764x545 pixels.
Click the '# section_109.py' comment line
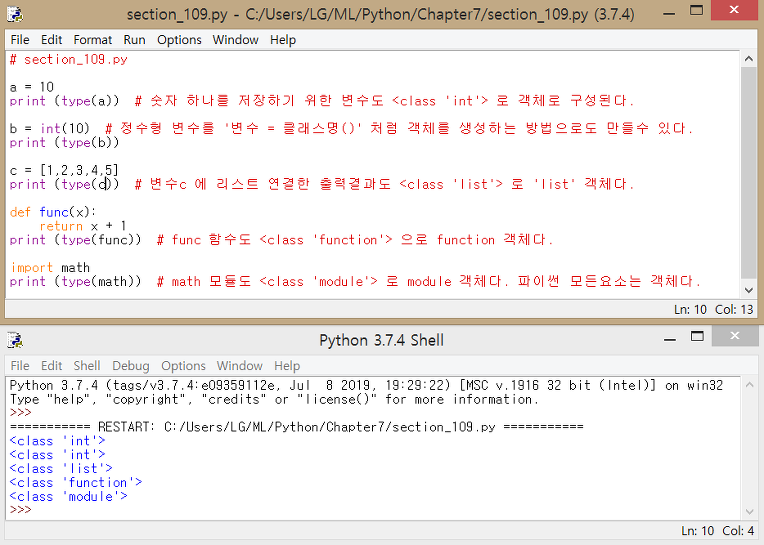(69, 59)
